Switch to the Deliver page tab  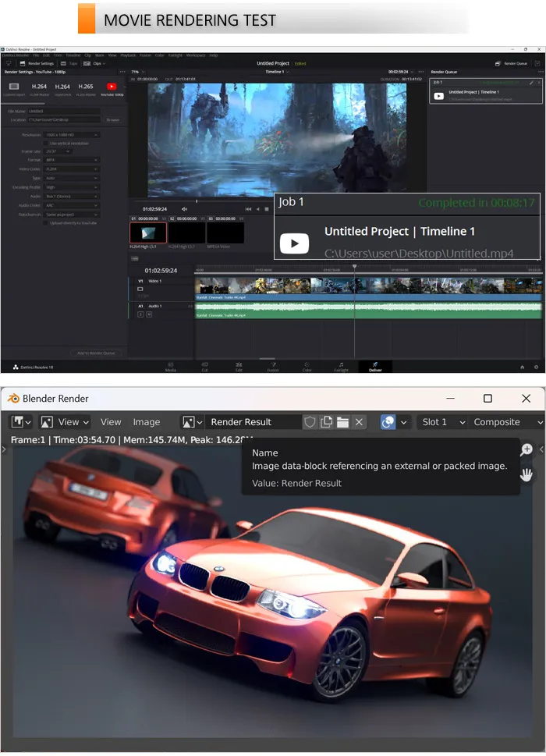[375, 367]
